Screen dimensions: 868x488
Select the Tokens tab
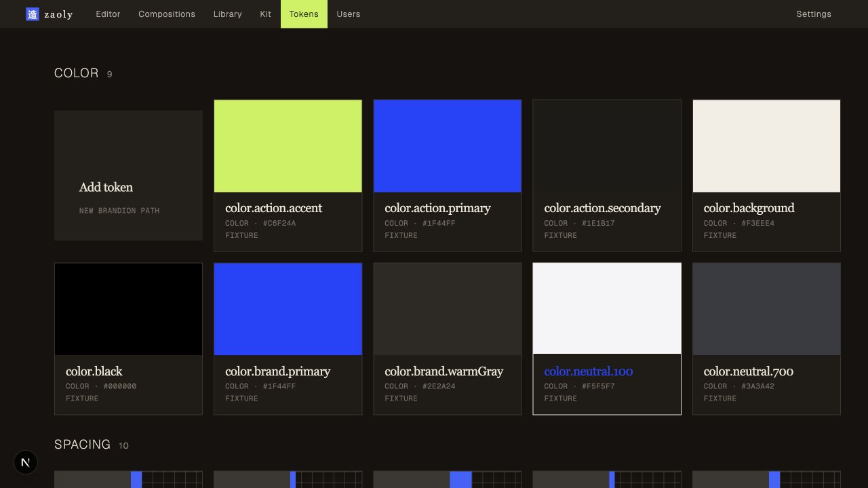point(304,14)
